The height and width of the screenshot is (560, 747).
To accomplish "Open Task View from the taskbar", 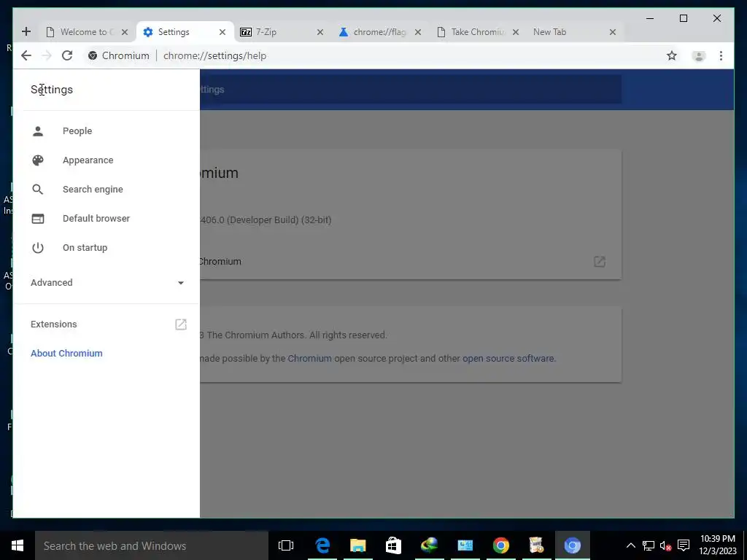I will [286, 545].
